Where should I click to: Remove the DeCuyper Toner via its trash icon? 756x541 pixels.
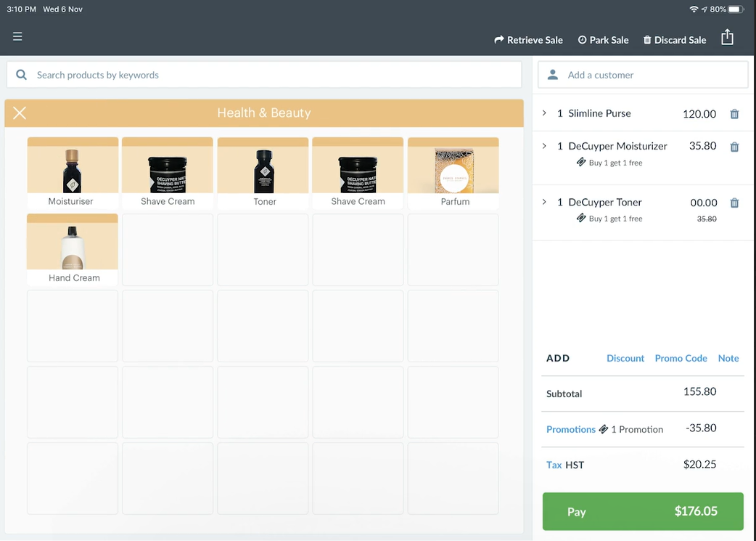pos(734,203)
